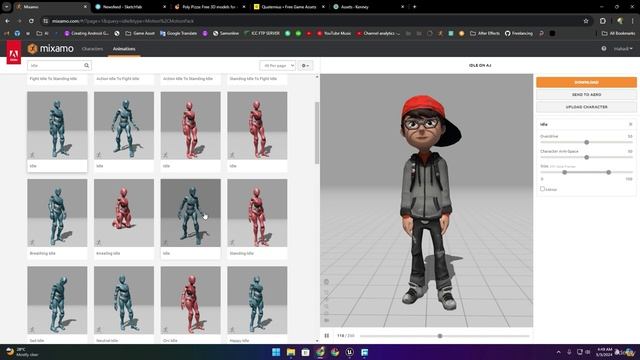Image resolution: width=640 pixels, height=360 pixels.
Task: Select the Happy Idle animation thumbnail
Action: coord(257,300)
